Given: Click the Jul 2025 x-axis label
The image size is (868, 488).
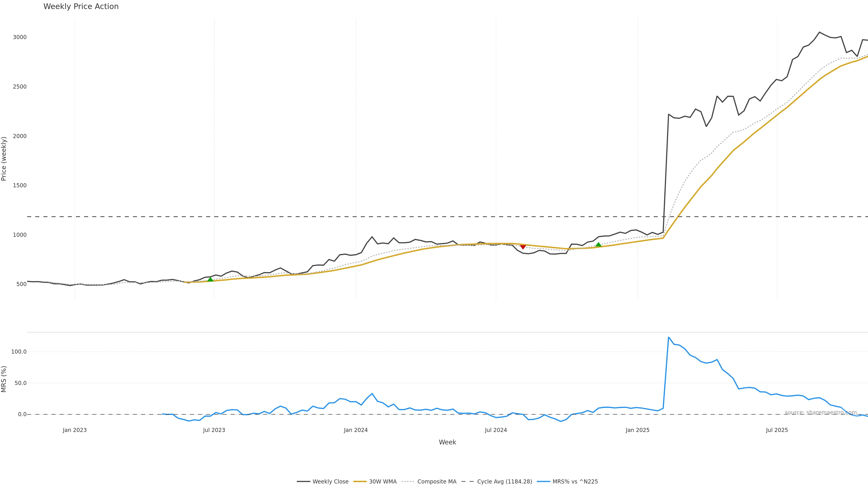Looking at the screenshot, I should [x=777, y=430].
